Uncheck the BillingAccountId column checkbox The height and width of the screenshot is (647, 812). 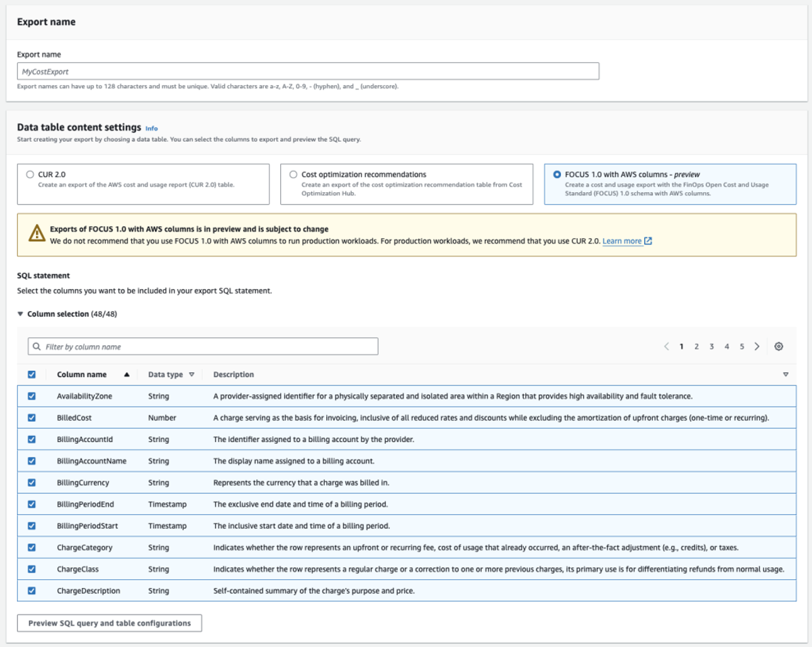pyautogui.click(x=32, y=439)
